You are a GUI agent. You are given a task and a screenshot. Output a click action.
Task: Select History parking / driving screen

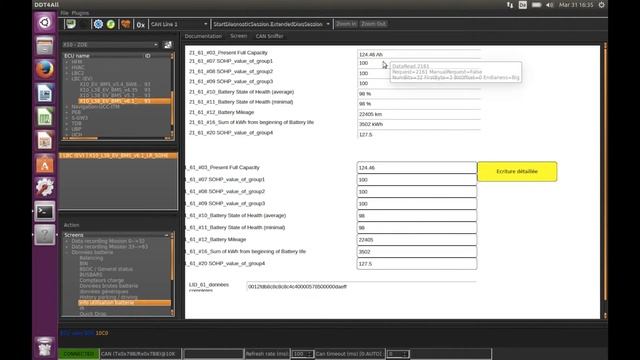coord(108,297)
